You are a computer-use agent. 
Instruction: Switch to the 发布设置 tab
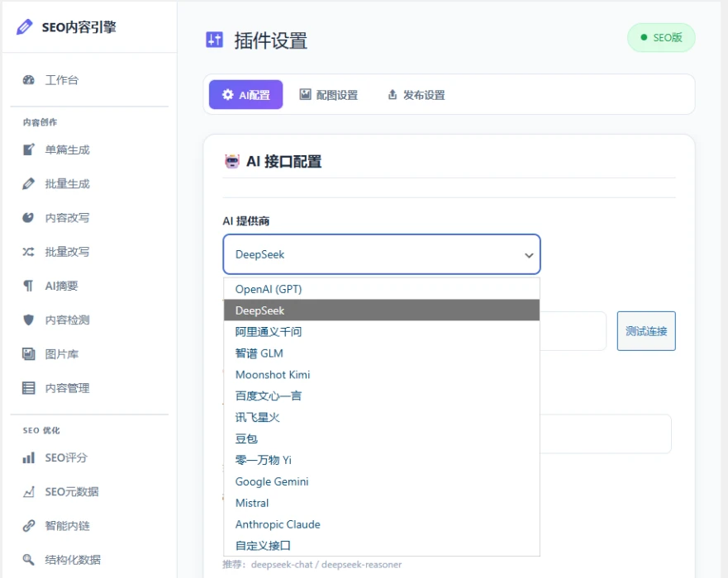(x=416, y=95)
